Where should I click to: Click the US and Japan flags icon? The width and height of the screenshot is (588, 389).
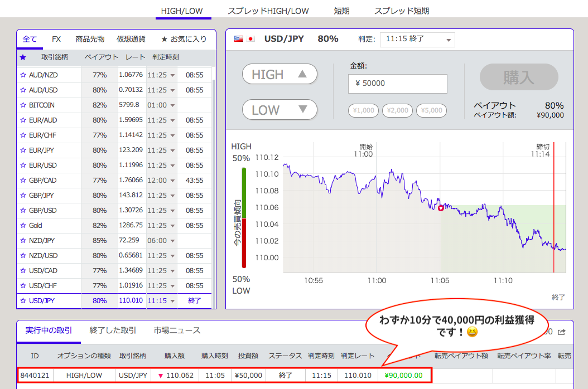click(x=244, y=39)
